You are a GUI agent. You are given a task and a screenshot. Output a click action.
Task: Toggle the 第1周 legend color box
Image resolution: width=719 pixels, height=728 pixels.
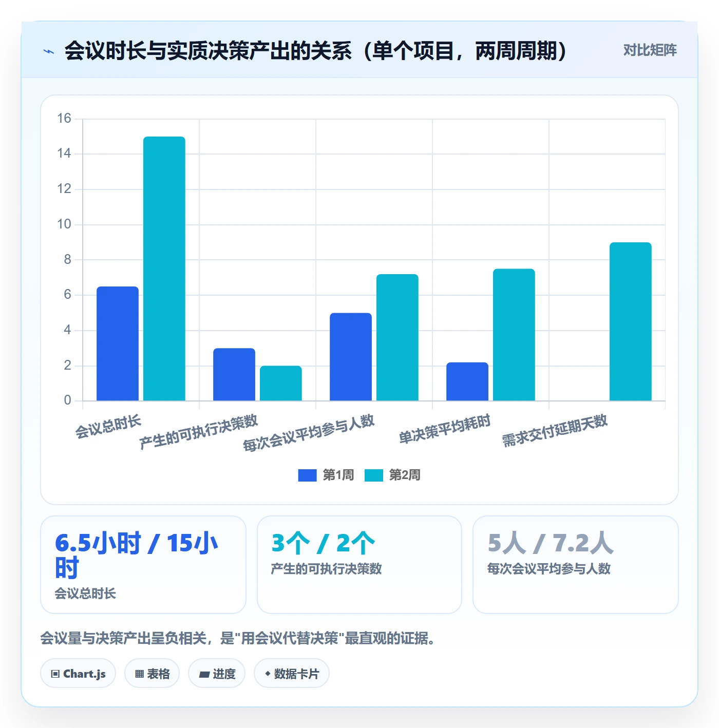pyautogui.click(x=307, y=475)
